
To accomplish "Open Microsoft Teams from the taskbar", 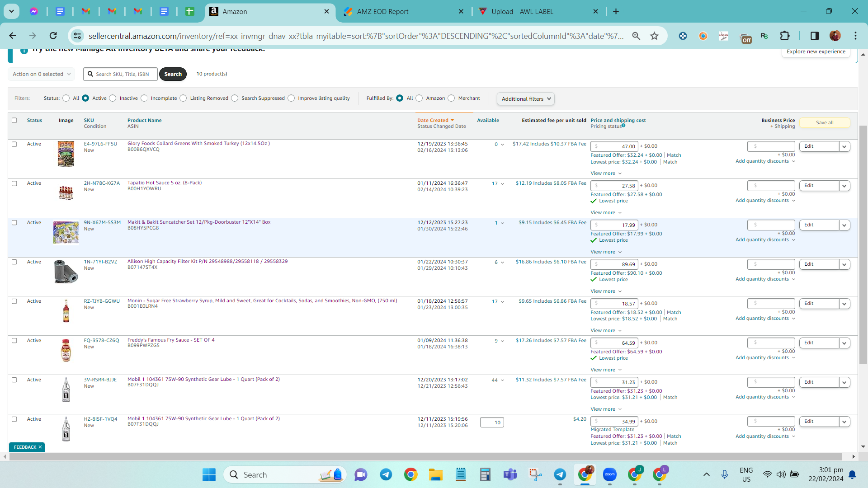I will [x=510, y=474].
